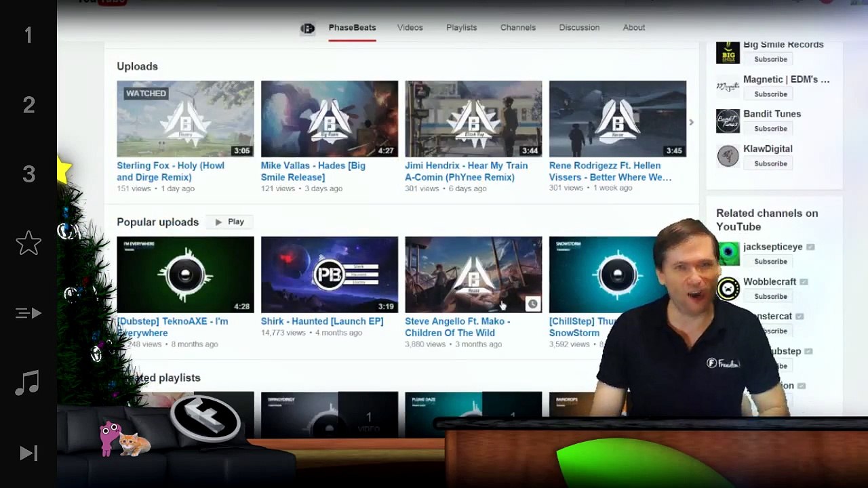868x488 pixels.
Task: Click 'Mike Vallas - Hades [Big Smile Release]' title
Action: (x=313, y=171)
